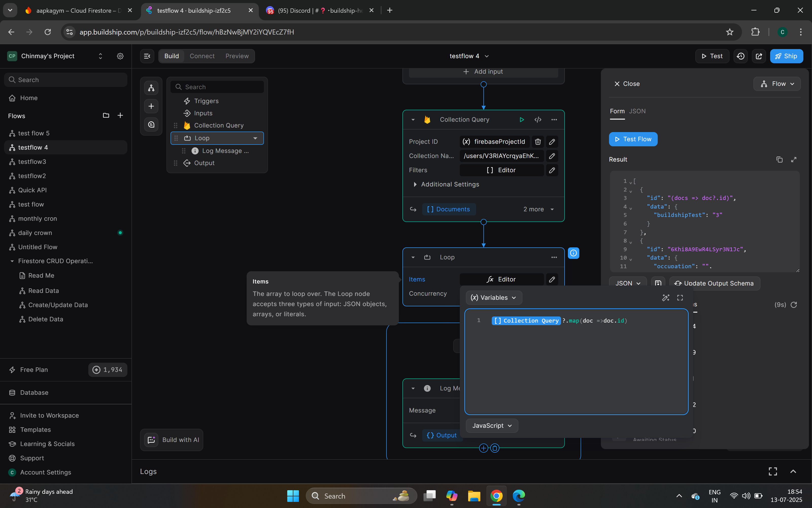Click Update Output Schema button
The width and height of the screenshot is (812, 508).
click(715, 283)
